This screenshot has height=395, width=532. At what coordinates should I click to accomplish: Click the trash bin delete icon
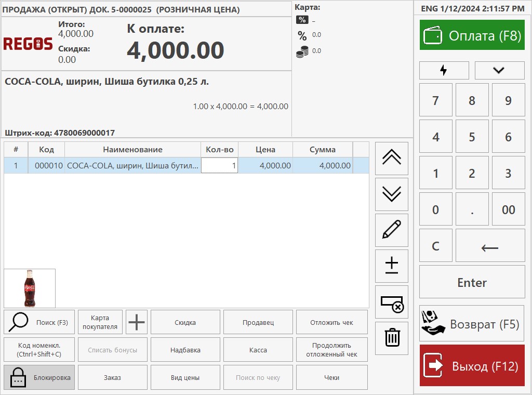pyautogui.click(x=391, y=338)
